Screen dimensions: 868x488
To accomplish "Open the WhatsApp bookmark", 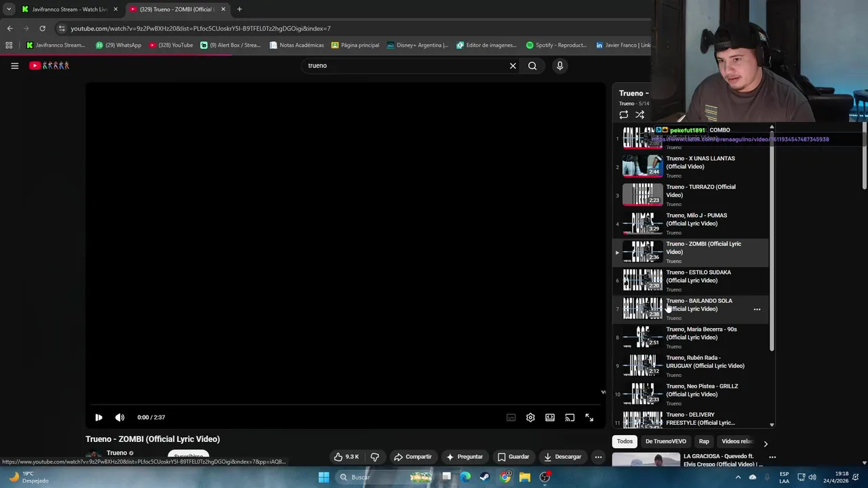I will (x=119, y=45).
